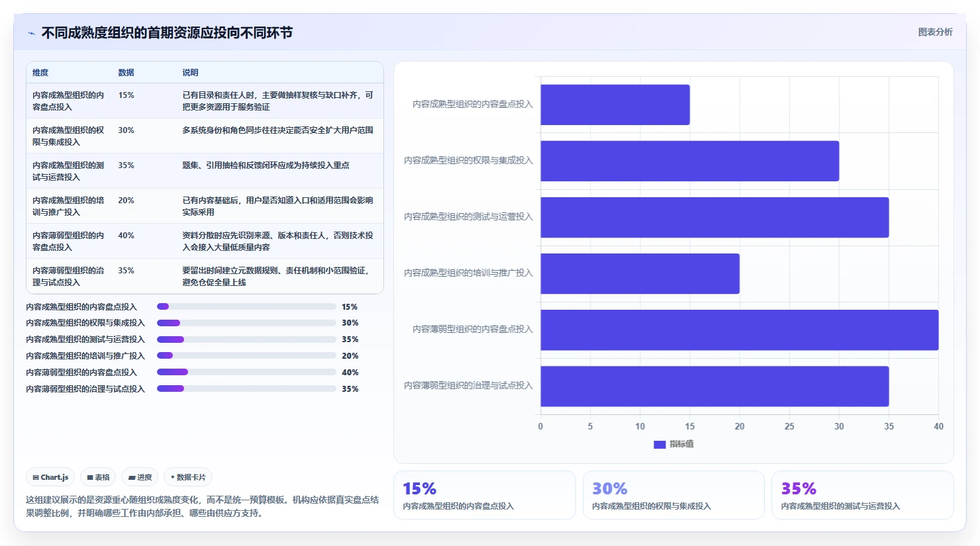
Task: Click the 维度 table column header
Action: [x=40, y=73]
